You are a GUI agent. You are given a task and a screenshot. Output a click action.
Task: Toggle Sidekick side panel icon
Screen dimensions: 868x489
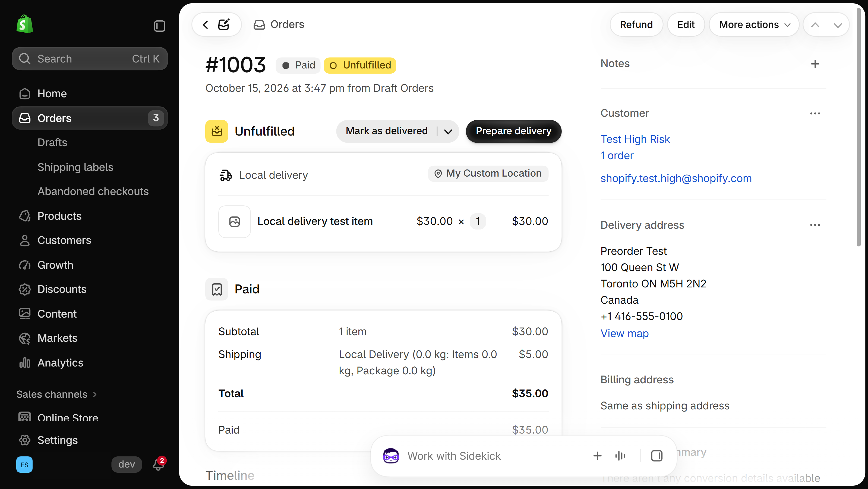[656, 456]
